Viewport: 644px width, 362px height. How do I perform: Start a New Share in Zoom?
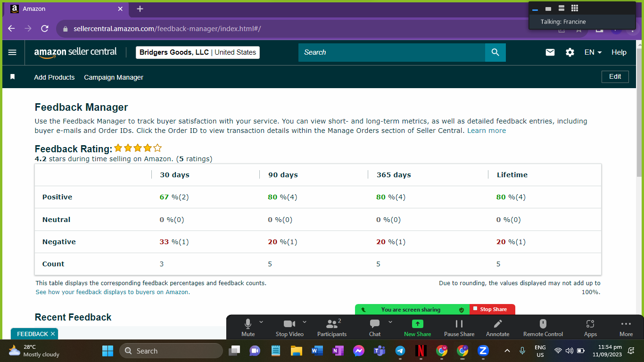click(417, 328)
